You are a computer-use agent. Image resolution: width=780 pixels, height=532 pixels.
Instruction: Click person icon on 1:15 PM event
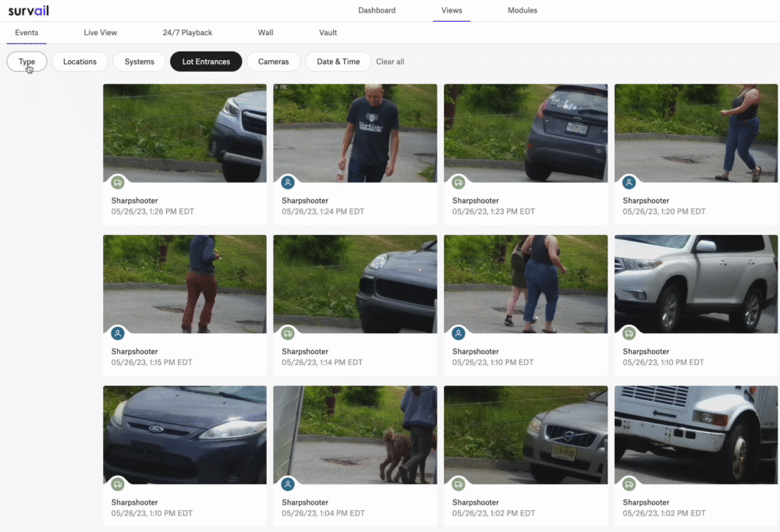(x=118, y=333)
